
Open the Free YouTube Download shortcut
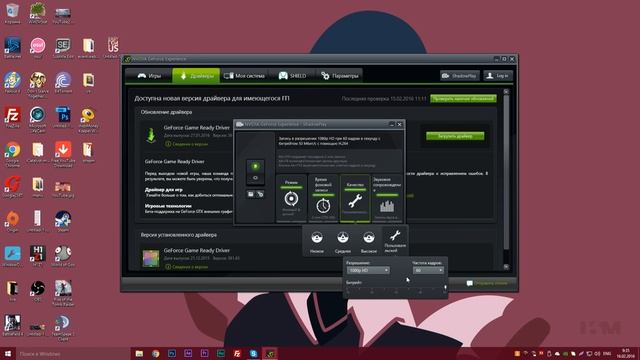63,153
